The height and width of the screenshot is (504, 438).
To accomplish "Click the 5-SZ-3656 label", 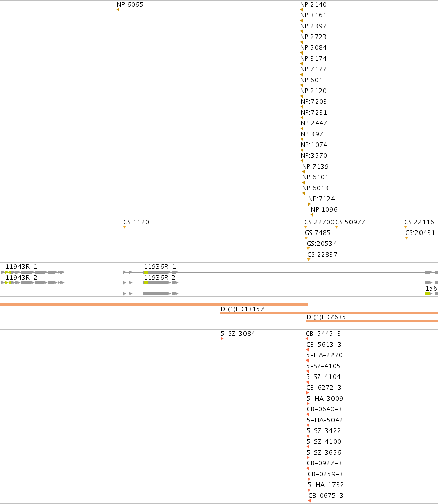I will (x=324, y=453).
